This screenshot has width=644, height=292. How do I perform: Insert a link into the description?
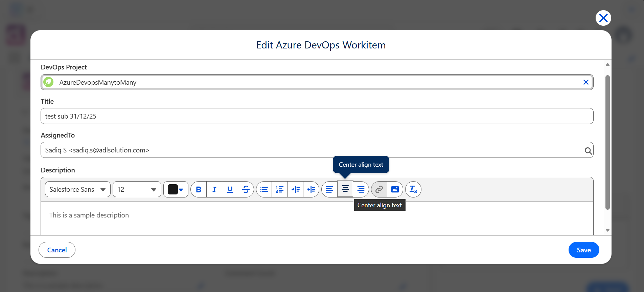(379, 189)
